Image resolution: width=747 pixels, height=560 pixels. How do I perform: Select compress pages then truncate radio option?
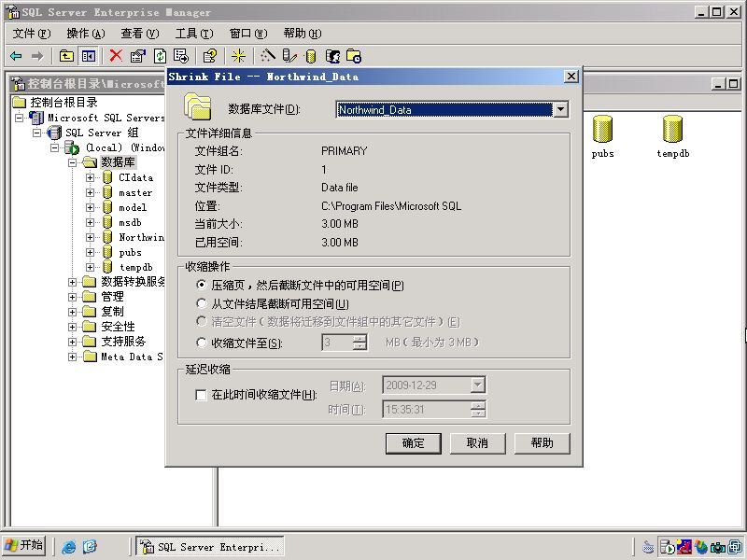pyautogui.click(x=202, y=285)
